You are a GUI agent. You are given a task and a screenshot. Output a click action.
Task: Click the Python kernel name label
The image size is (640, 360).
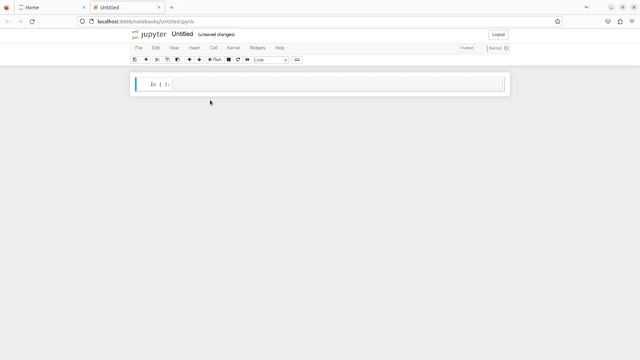pyautogui.click(x=495, y=48)
